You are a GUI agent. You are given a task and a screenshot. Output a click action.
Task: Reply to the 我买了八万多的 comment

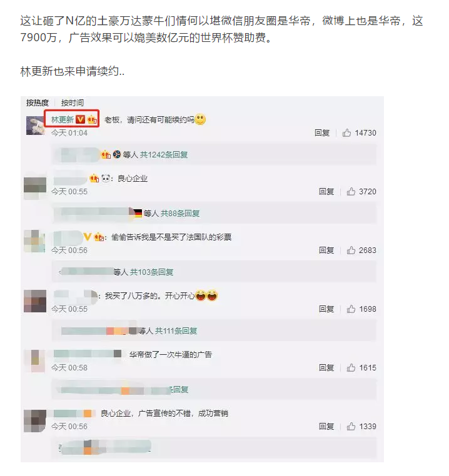click(326, 309)
